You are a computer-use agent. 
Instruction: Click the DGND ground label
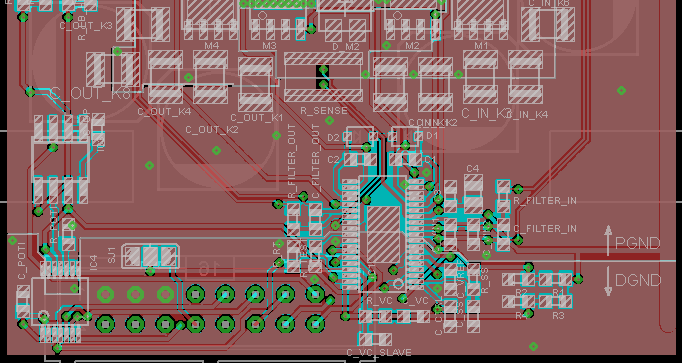(638, 280)
